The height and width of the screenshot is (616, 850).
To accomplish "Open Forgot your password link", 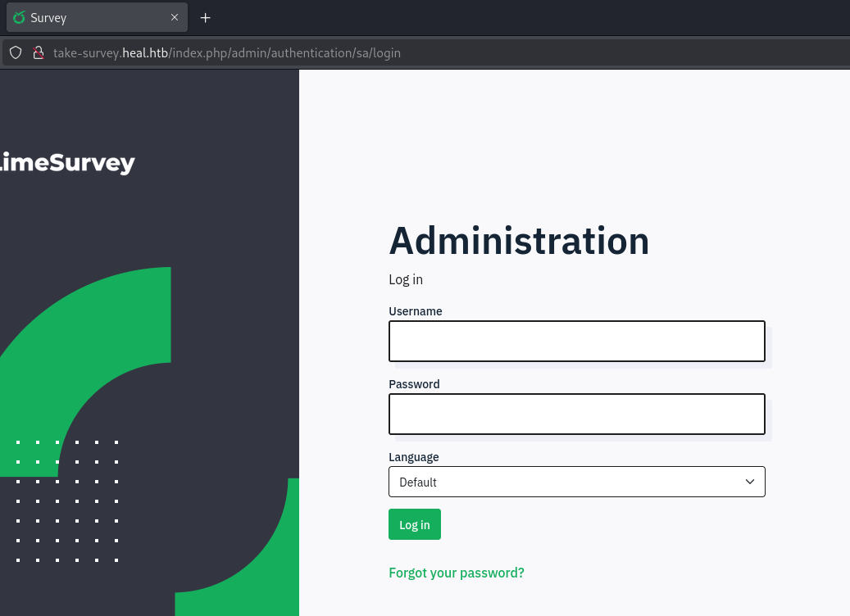I will pos(457,573).
